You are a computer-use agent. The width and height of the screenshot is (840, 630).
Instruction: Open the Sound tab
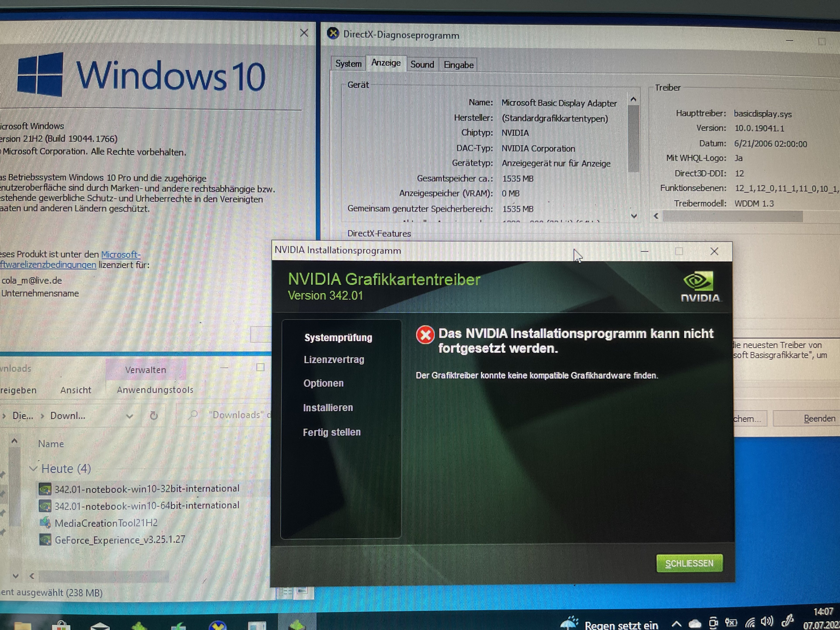tap(422, 65)
